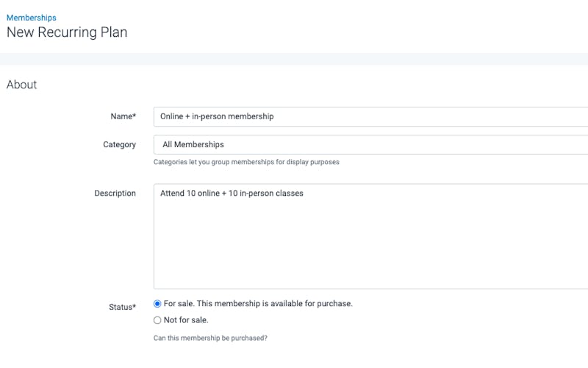Click the 'Not for sale.' label text
Screen dimensions: 588x368
[186, 320]
